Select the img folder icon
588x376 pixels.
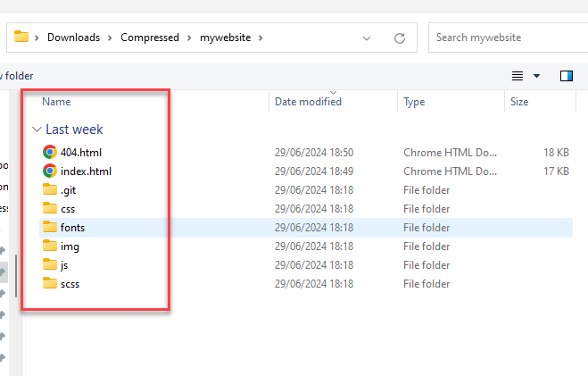click(49, 246)
